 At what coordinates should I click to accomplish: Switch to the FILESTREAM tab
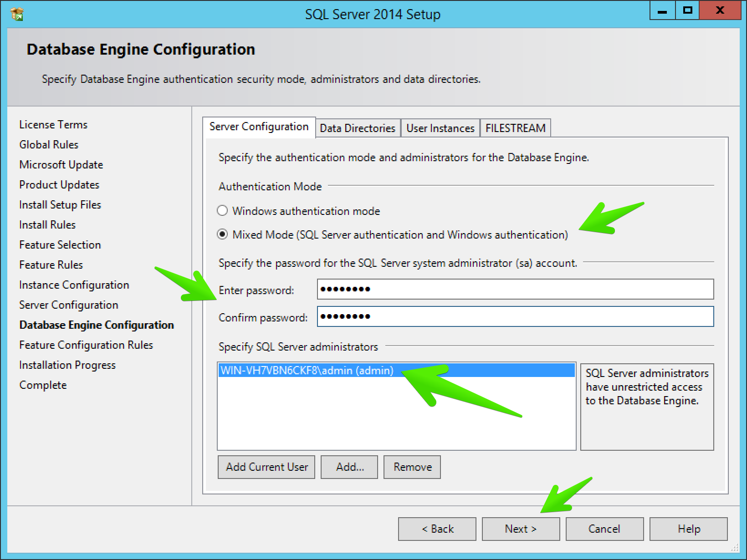click(515, 128)
